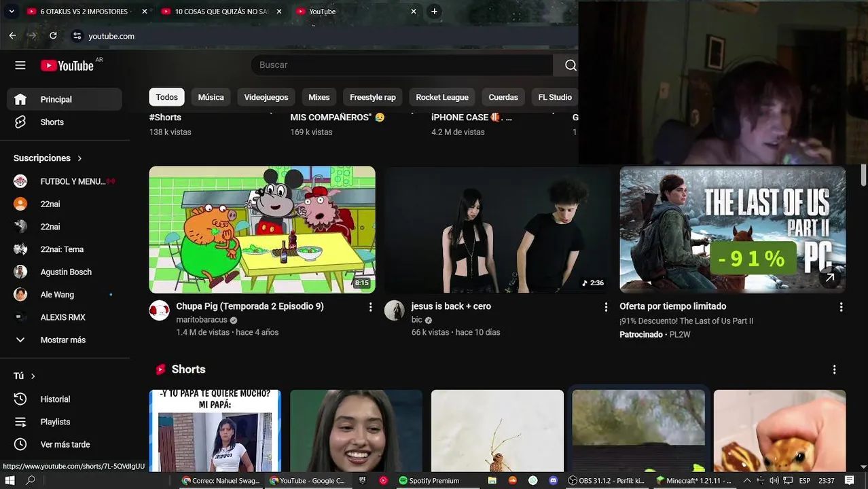Open Shorts shelf options menu
868x489 pixels.
[834, 369]
